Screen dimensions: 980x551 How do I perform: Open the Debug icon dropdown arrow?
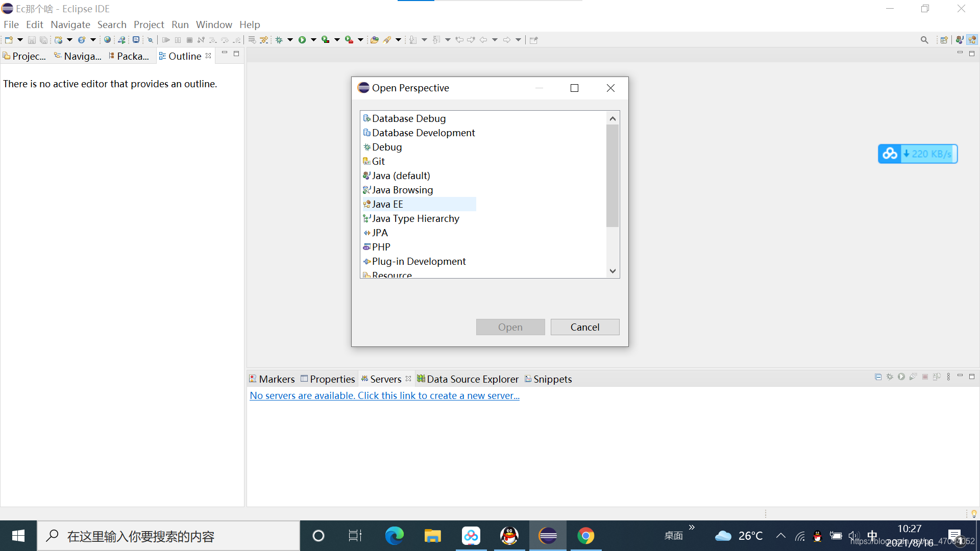[290, 40]
